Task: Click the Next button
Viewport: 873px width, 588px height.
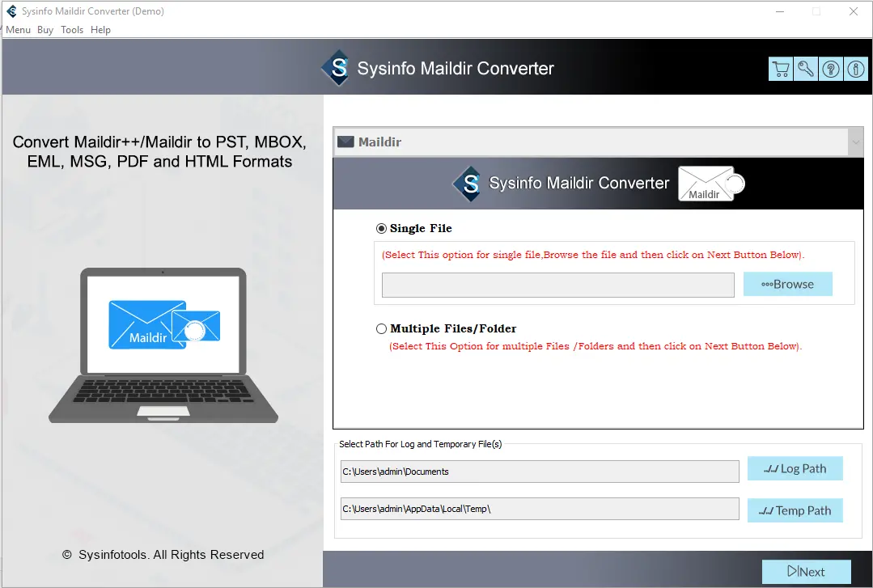Action: click(x=806, y=571)
